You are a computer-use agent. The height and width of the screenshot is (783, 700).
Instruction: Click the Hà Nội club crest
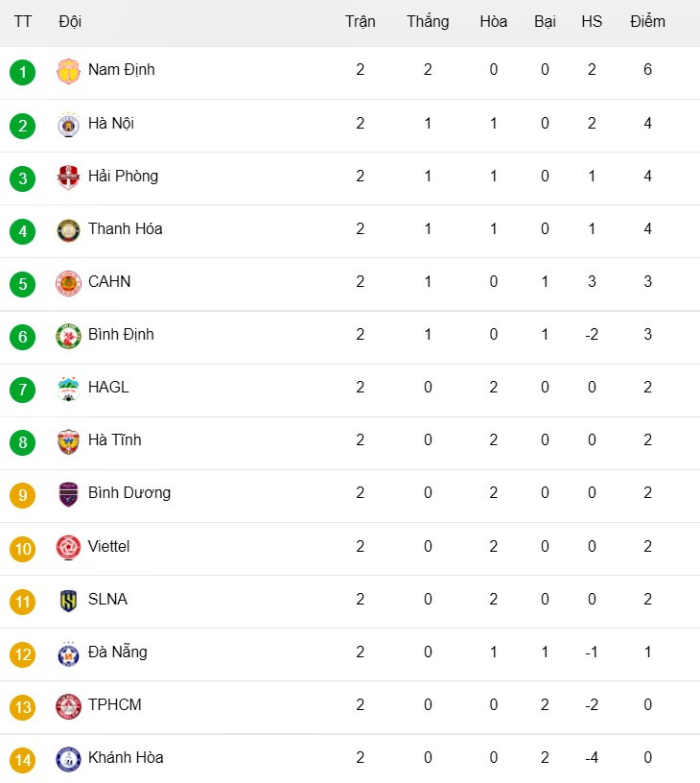(x=68, y=125)
